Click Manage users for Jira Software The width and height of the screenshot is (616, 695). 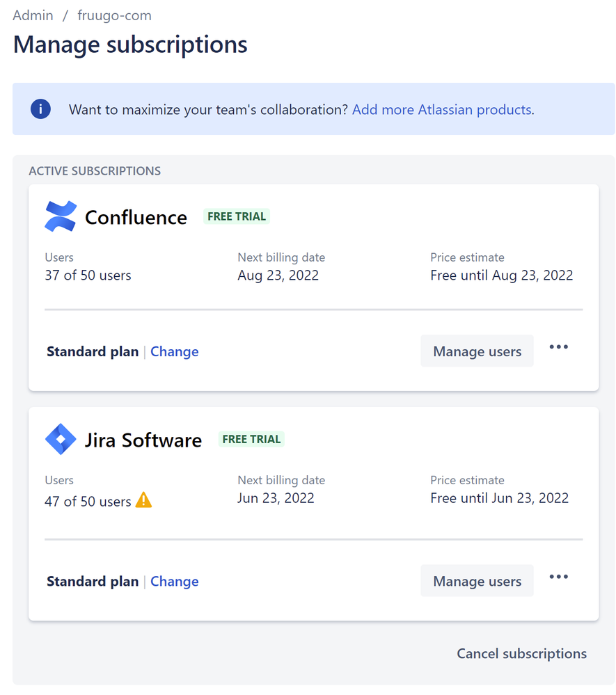click(x=477, y=581)
